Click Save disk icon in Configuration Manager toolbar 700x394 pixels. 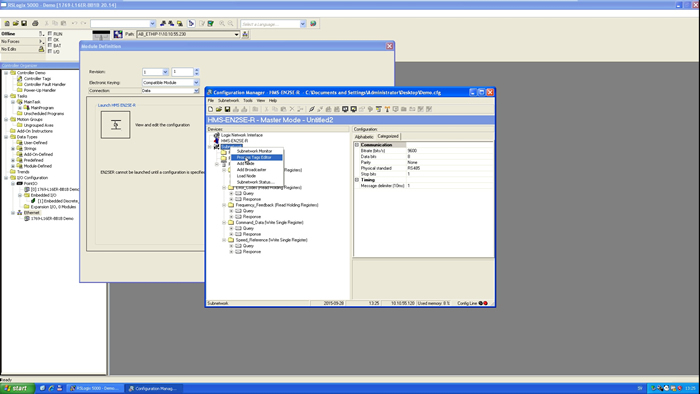(x=227, y=109)
